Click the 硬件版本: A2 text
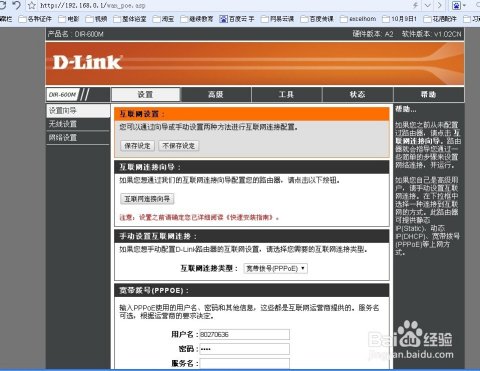Image resolution: width=480 pixels, height=371 pixels. point(373,34)
